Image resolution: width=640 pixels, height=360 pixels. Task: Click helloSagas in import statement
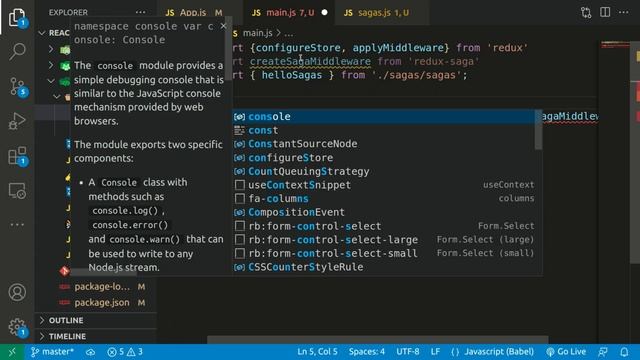(291, 75)
